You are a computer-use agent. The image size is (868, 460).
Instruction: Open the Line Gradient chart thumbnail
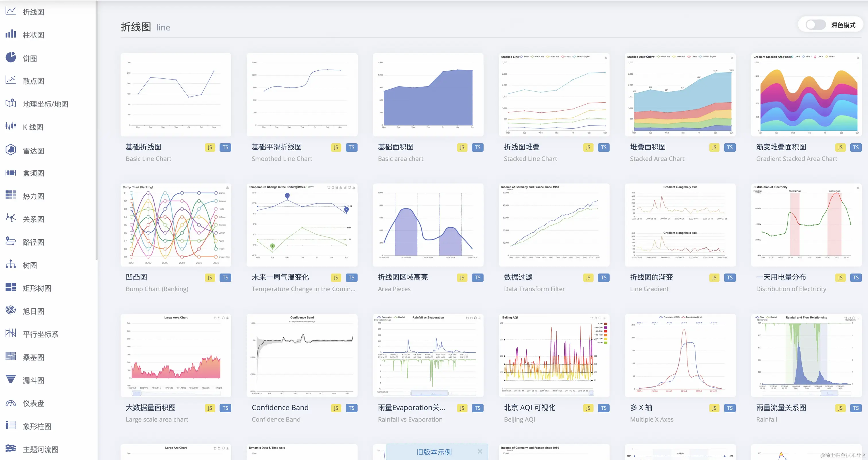(680, 225)
